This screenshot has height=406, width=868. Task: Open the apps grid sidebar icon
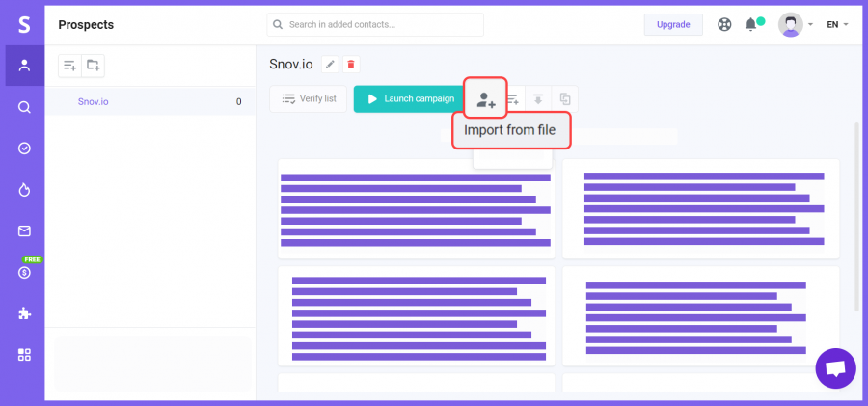[x=24, y=355]
